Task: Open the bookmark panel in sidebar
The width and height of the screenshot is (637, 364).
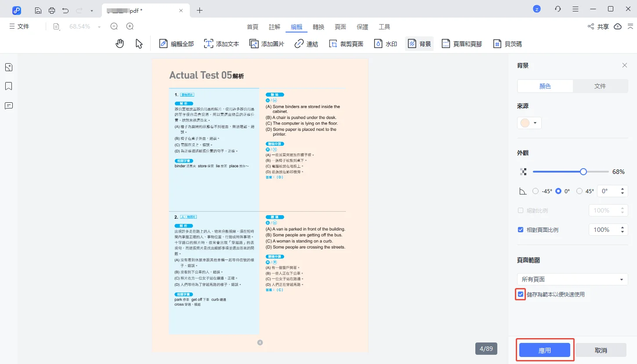Action: click(x=9, y=86)
